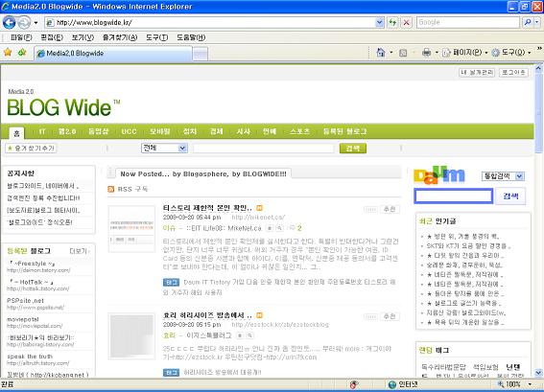Image resolution: width=544 pixels, height=392 pixels.
Task: Open the PSPsite.net blog link
Action: (x=25, y=301)
